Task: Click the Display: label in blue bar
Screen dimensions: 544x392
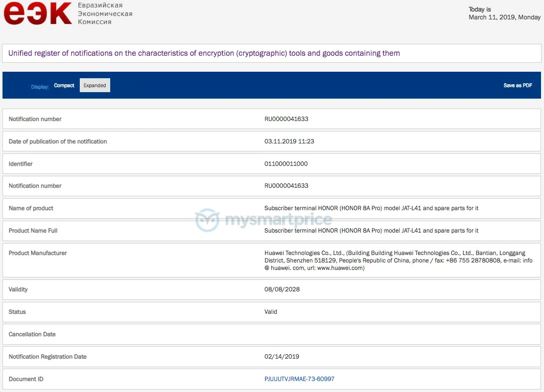Action: coord(40,87)
